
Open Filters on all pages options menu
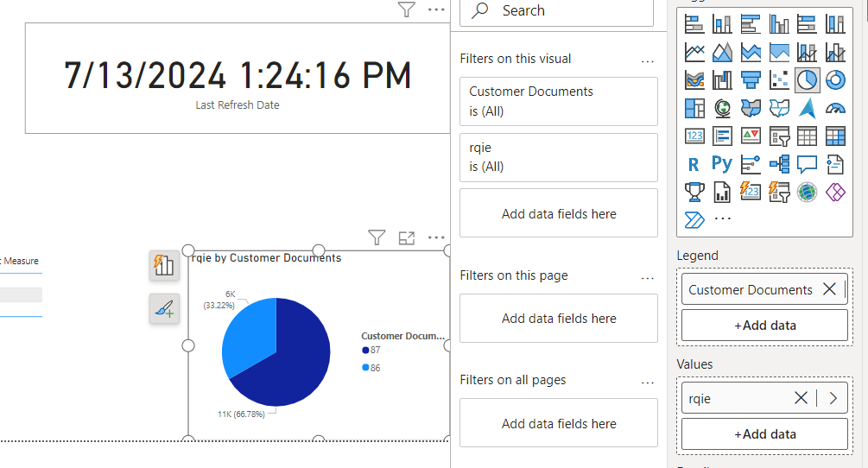pos(647,383)
